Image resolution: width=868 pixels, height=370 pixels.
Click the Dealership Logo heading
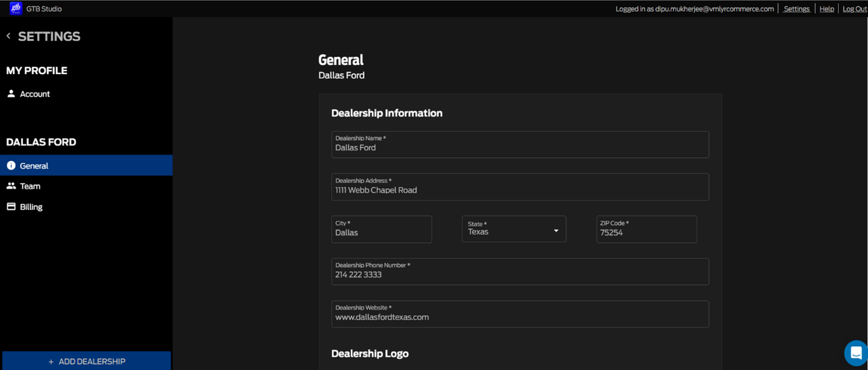(370, 354)
